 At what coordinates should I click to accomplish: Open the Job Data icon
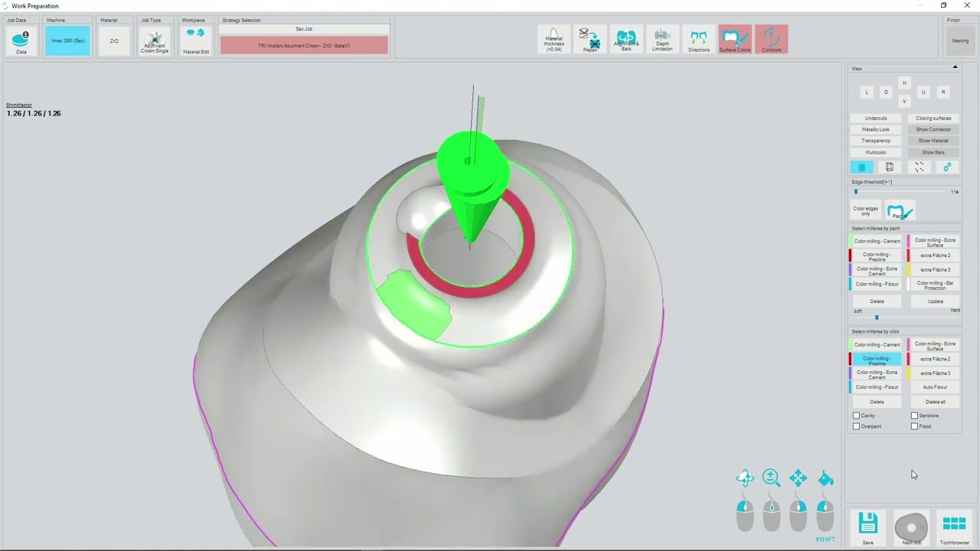[x=21, y=41]
